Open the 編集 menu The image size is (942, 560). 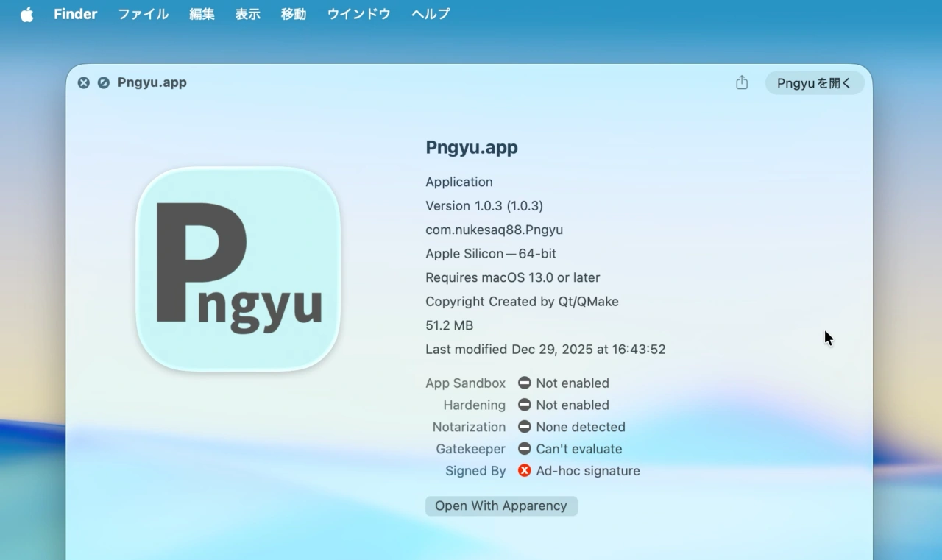[x=202, y=13]
